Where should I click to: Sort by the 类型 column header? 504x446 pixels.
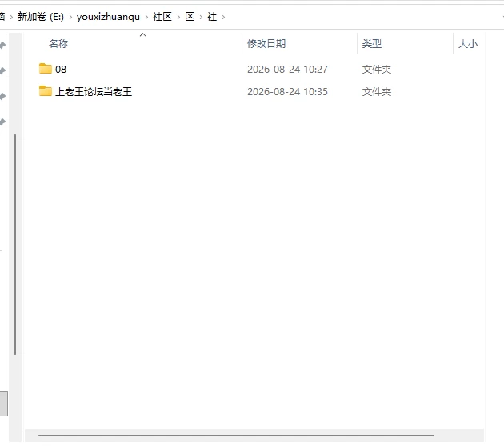click(x=372, y=44)
